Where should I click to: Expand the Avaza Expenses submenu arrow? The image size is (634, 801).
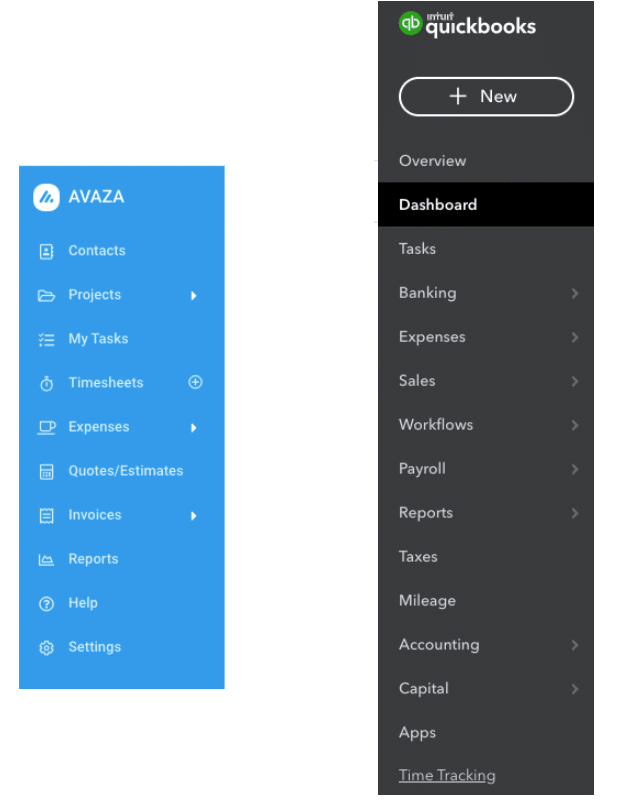(194, 428)
